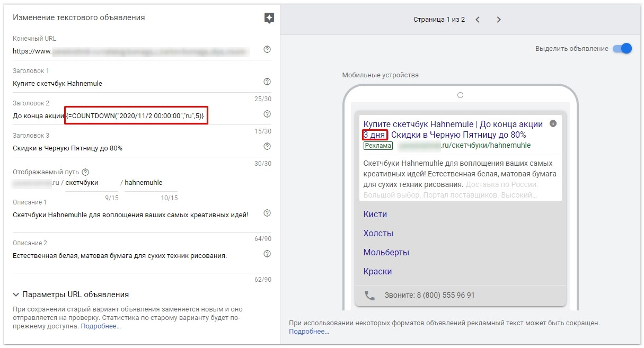This screenshot has height=348, width=644.
Task: Open help for Конечный URL field
Action: pos(267,49)
